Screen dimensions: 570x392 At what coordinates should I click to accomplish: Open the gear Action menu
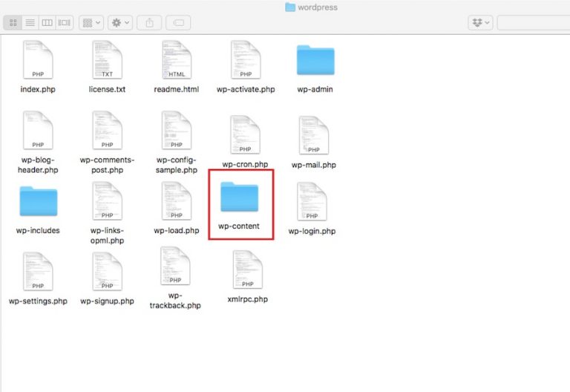click(120, 23)
